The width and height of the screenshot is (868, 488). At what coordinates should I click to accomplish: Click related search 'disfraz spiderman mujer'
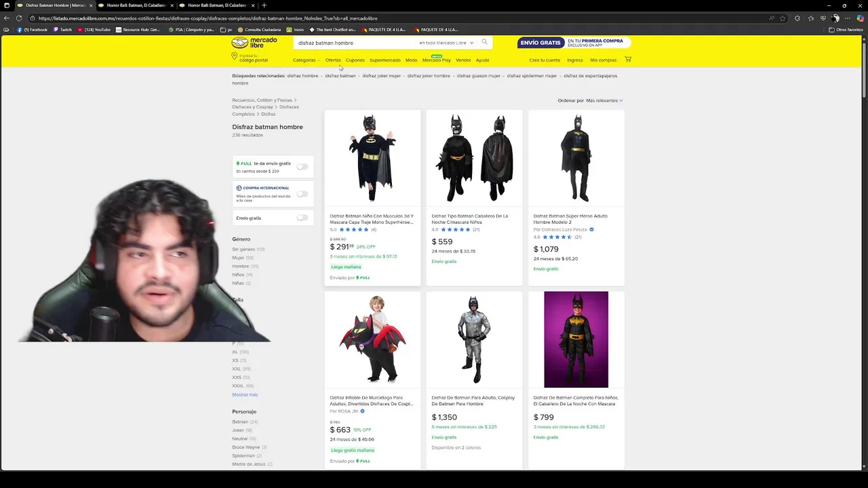532,76
